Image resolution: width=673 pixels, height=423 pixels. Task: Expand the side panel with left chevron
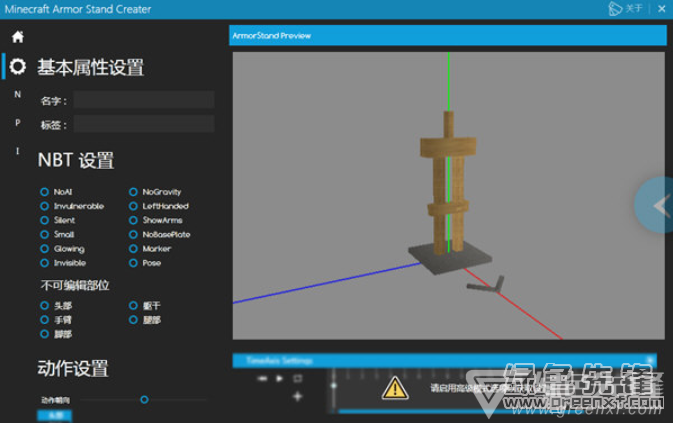[x=654, y=205]
